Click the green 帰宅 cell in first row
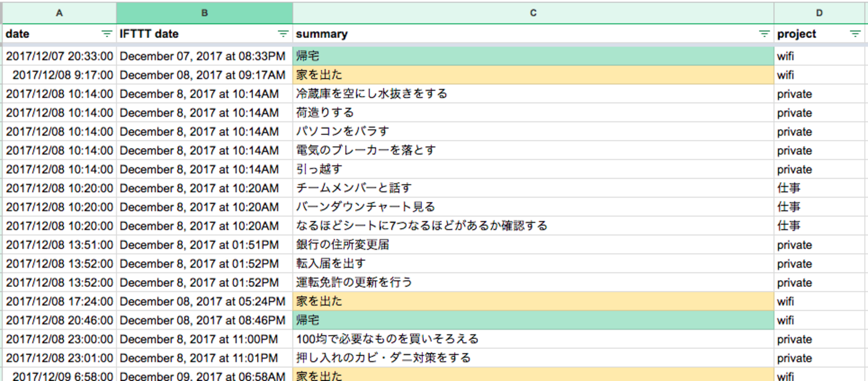 (x=533, y=57)
